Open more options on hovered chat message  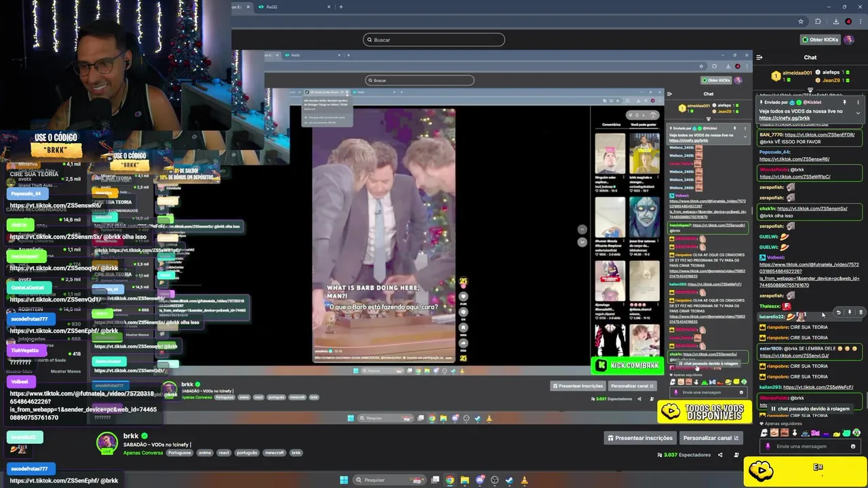coord(861,312)
